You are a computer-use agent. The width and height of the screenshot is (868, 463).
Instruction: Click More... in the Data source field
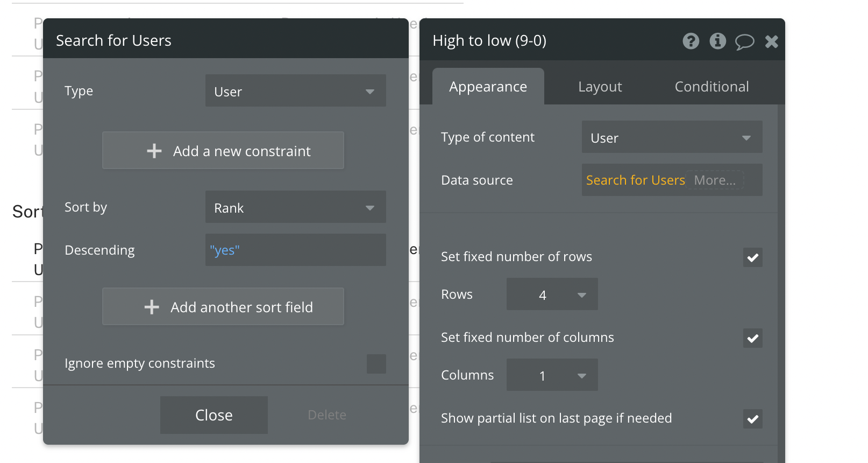(x=715, y=180)
